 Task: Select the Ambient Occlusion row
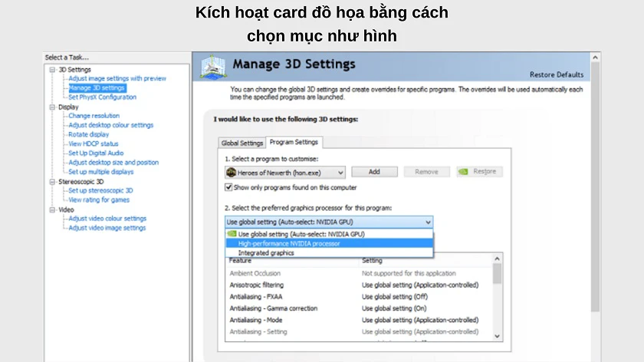359,274
